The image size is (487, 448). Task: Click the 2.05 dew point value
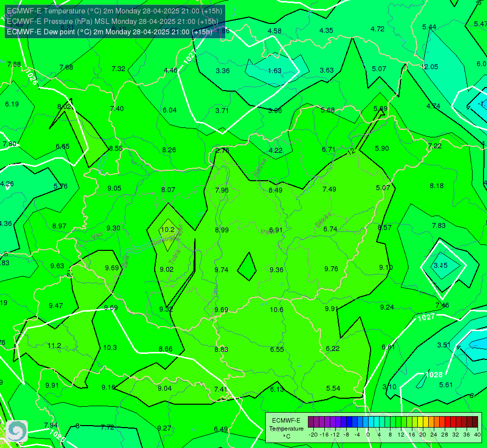click(x=431, y=67)
